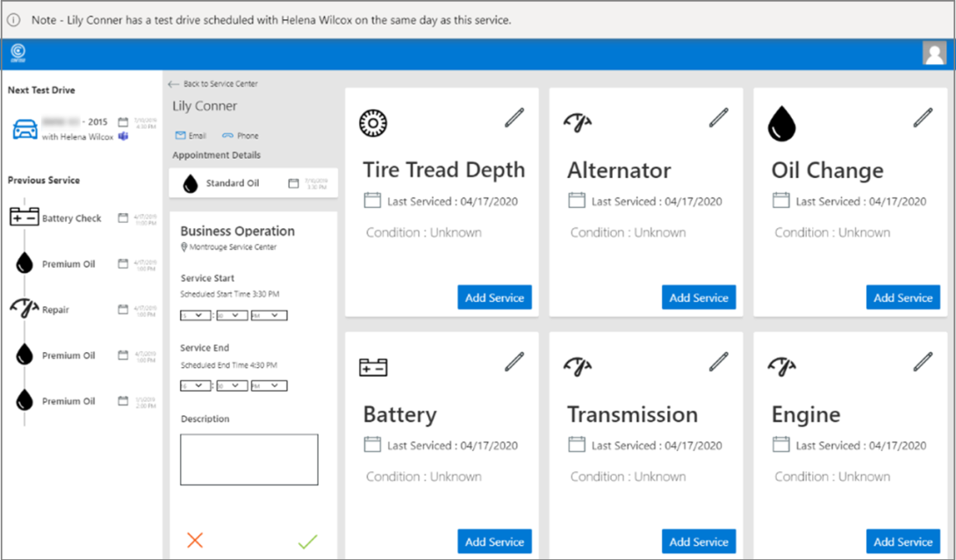Click Scheduled End Time 4:30 PM text
Image resolution: width=956 pixels, height=560 pixels.
point(228,365)
